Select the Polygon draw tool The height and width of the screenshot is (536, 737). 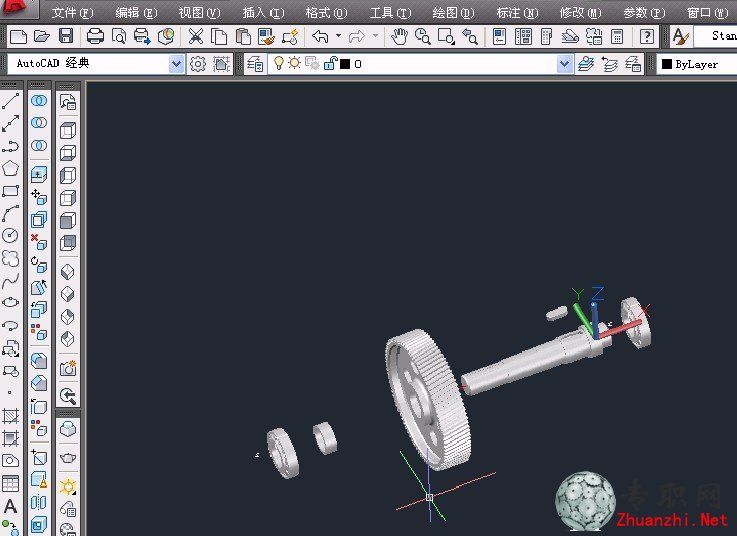pos(10,168)
